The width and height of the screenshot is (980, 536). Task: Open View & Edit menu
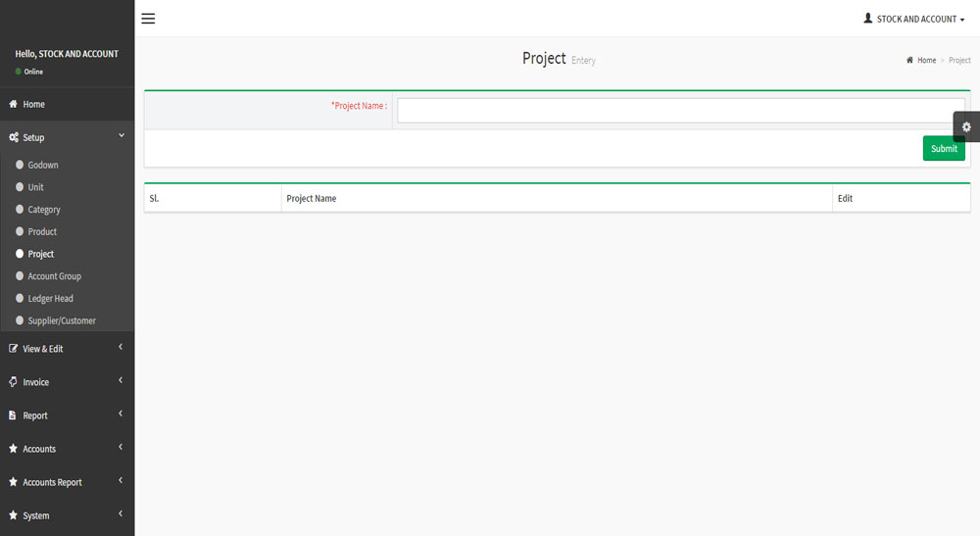pos(67,349)
